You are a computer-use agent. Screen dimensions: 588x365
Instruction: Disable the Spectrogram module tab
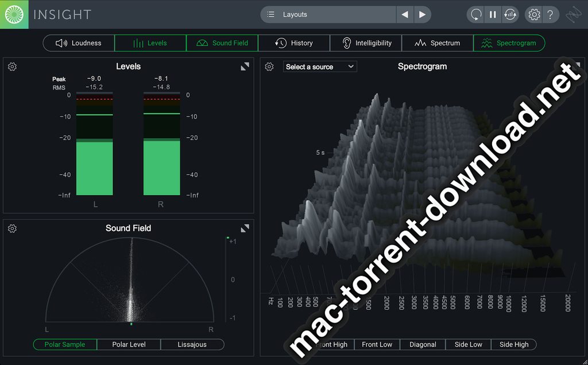tap(509, 43)
